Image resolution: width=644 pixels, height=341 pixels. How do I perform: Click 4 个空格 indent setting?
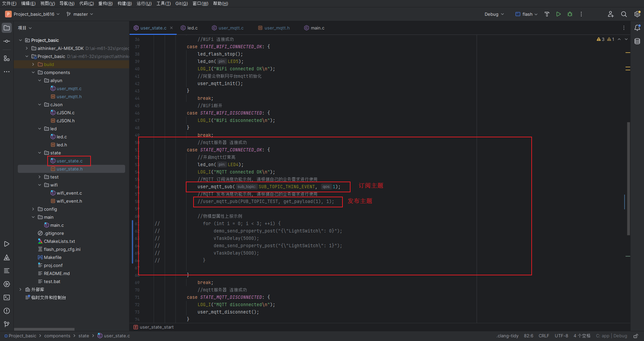[x=582, y=336]
